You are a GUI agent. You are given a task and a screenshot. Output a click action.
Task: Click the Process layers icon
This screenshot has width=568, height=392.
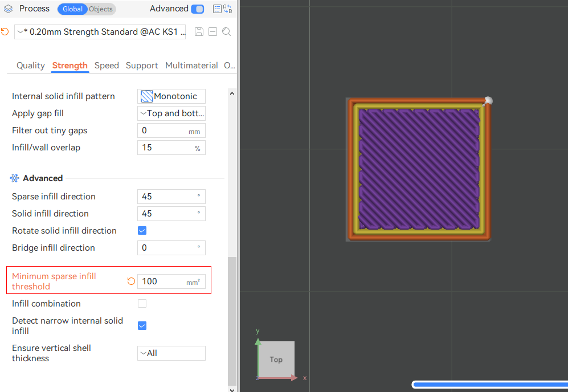8,9
